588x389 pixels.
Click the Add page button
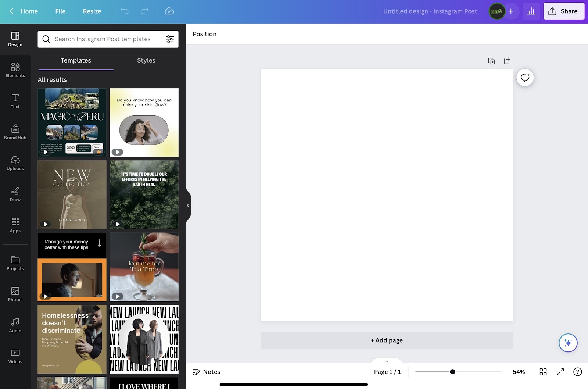click(x=387, y=340)
